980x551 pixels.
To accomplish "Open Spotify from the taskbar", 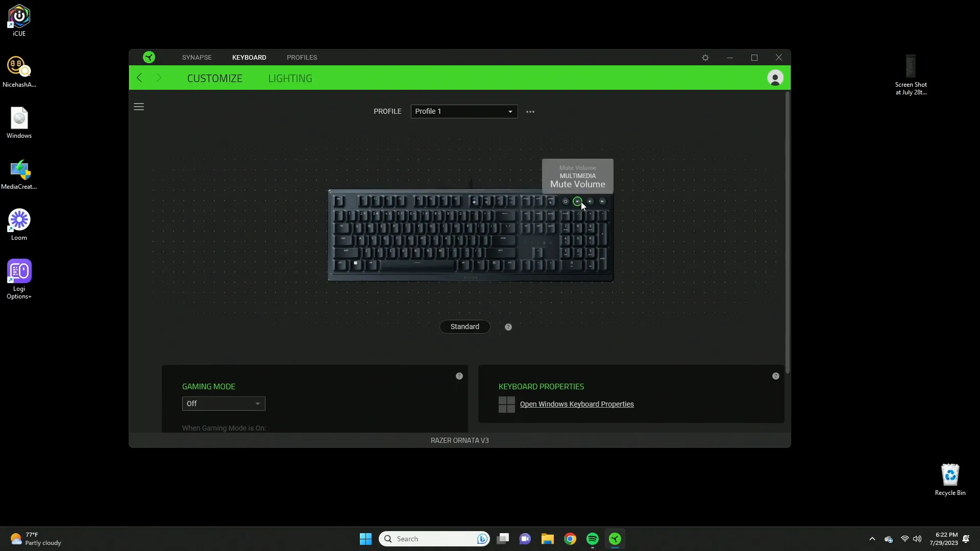I will (x=593, y=539).
